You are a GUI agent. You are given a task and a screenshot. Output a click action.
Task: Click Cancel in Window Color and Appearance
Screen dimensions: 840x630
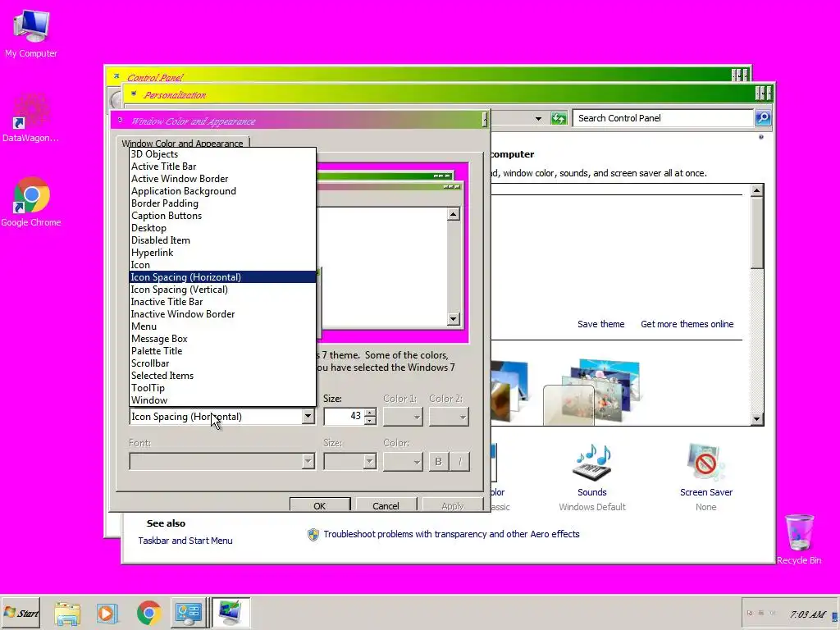386,505
